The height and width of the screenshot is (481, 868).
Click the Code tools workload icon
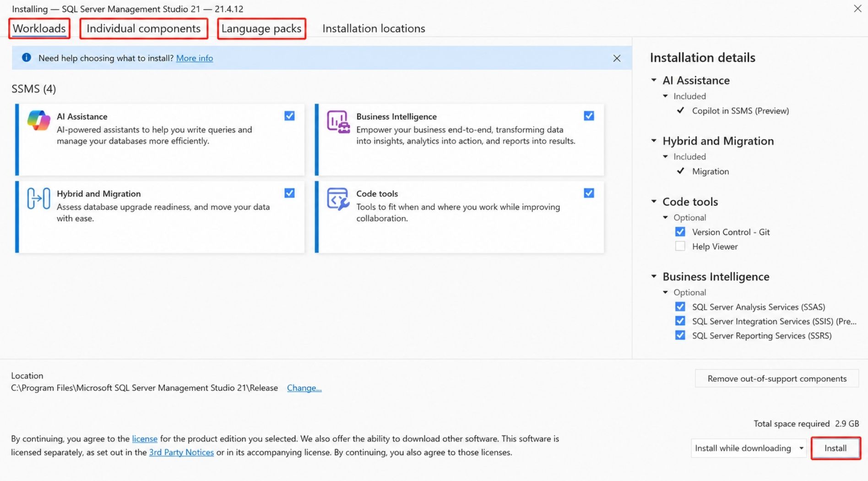[338, 199]
